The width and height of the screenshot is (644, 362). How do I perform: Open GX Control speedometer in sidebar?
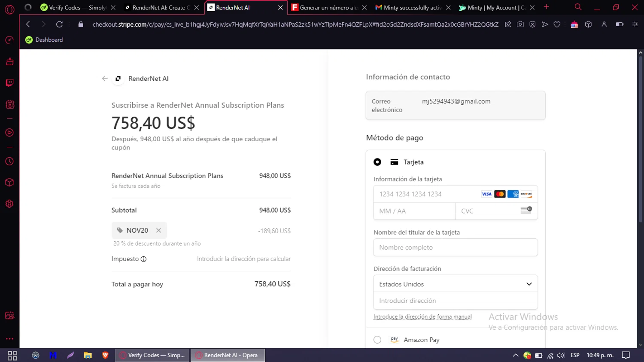pos(9,40)
